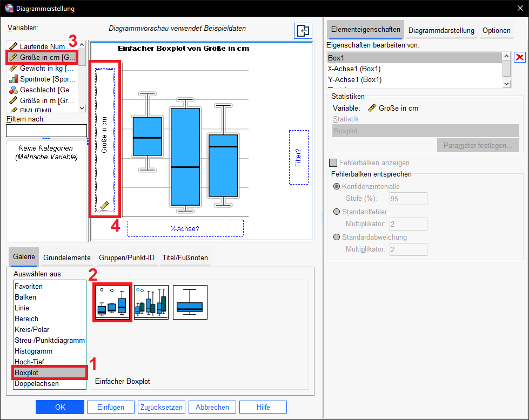This screenshot has height=420, width=529.
Task: Click up arrow of element properties list
Action: pos(506,56)
